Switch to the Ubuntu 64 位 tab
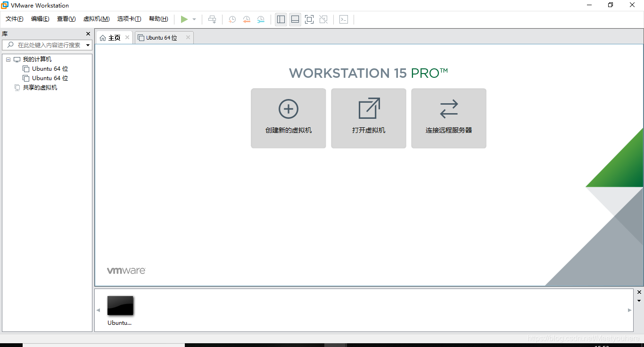This screenshot has width=644, height=347. pyautogui.click(x=164, y=38)
